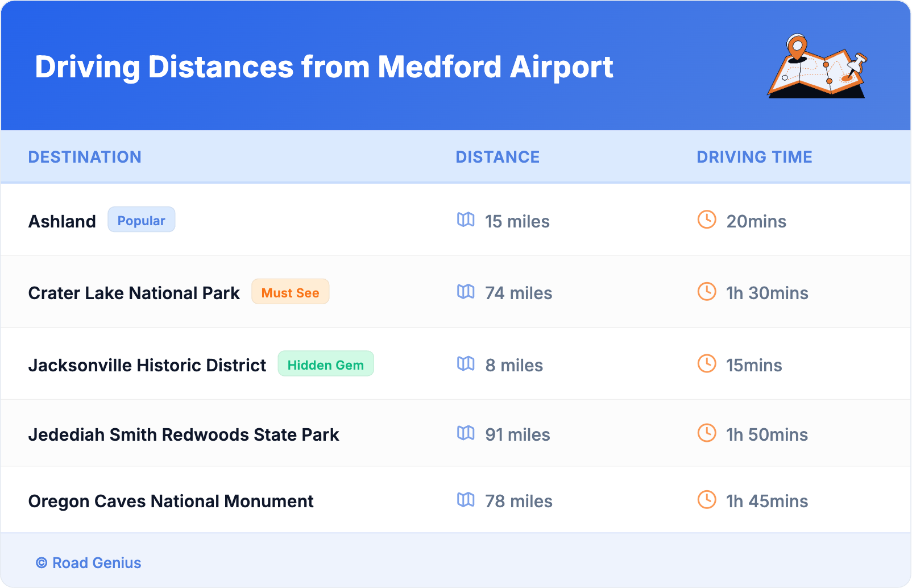Select Oregon Caves National Monument destination
The height and width of the screenshot is (588, 912).
point(171,501)
